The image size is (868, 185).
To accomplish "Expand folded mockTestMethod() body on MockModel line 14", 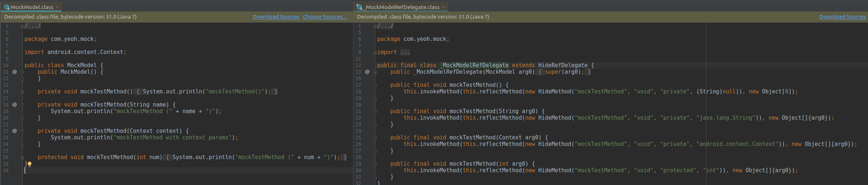I will coord(22,92).
